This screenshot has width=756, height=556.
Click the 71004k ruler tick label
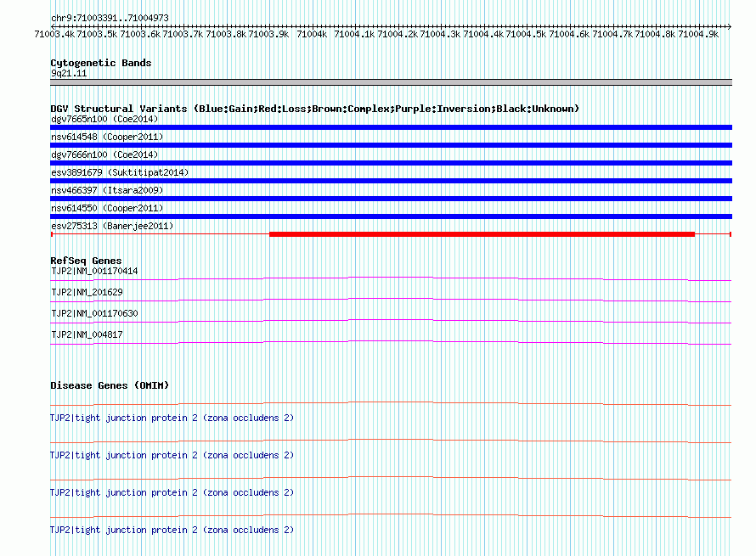coord(312,34)
